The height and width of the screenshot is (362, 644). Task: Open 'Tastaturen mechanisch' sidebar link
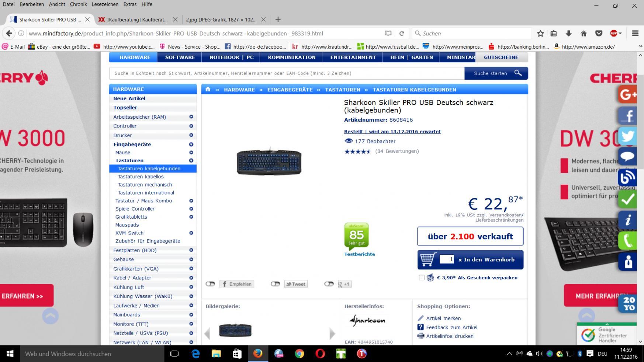pos(145,184)
